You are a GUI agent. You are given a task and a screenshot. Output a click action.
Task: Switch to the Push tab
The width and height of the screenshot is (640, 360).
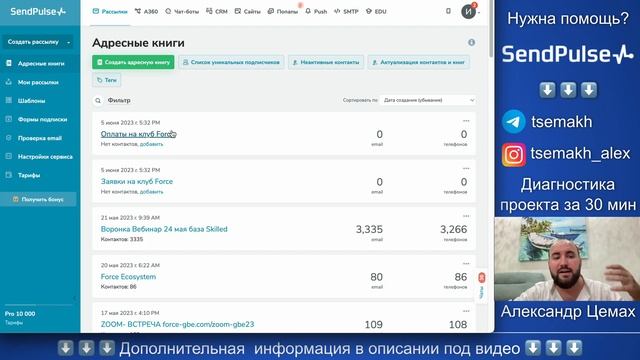(316, 11)
